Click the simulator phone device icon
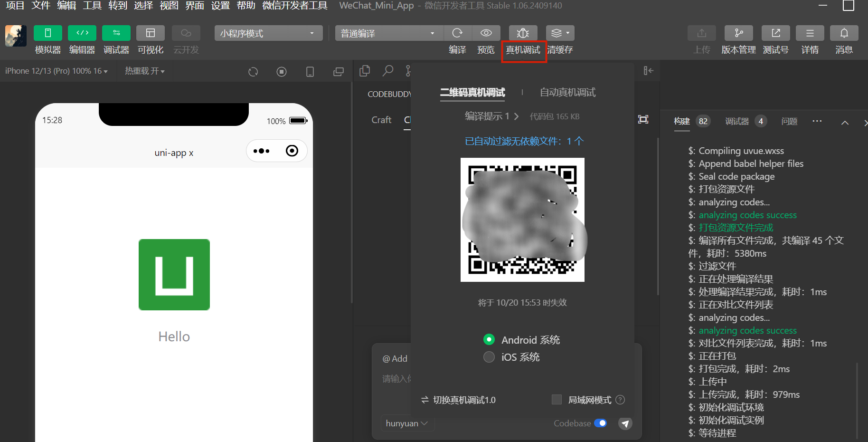The image size is (868, 442). click(310, 72)
